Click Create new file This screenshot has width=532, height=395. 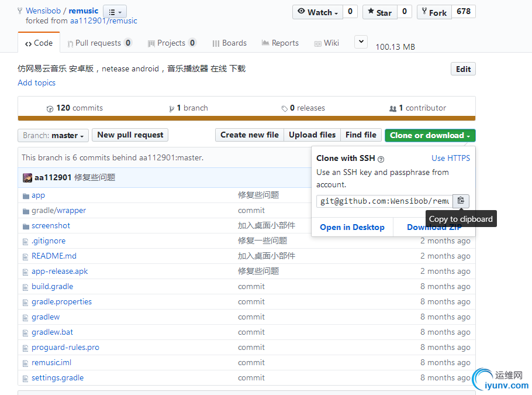click(250, 135)
